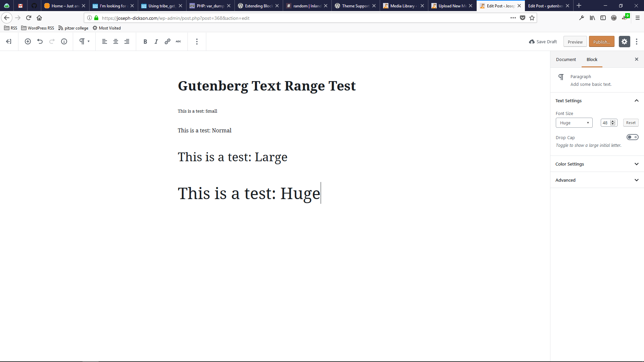This screenshot has height=362, width=644.
Task: Apply bold formatting
Action: click(145, 42)
